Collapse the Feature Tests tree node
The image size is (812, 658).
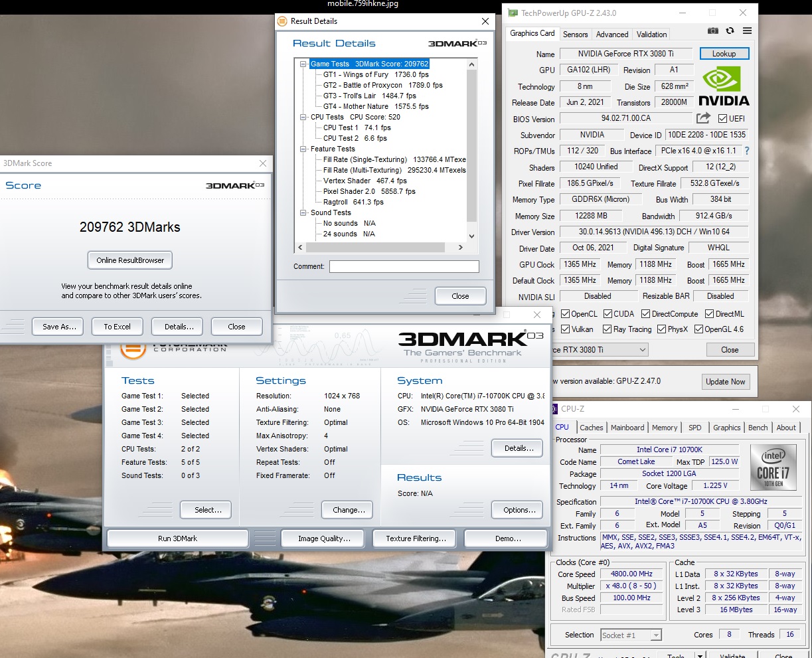(x=303, y=149)
